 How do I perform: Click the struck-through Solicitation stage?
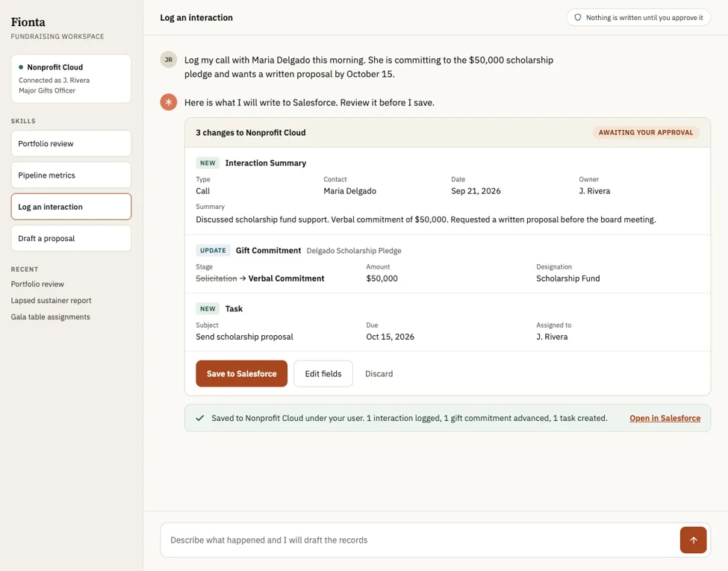tap(217, 278)
